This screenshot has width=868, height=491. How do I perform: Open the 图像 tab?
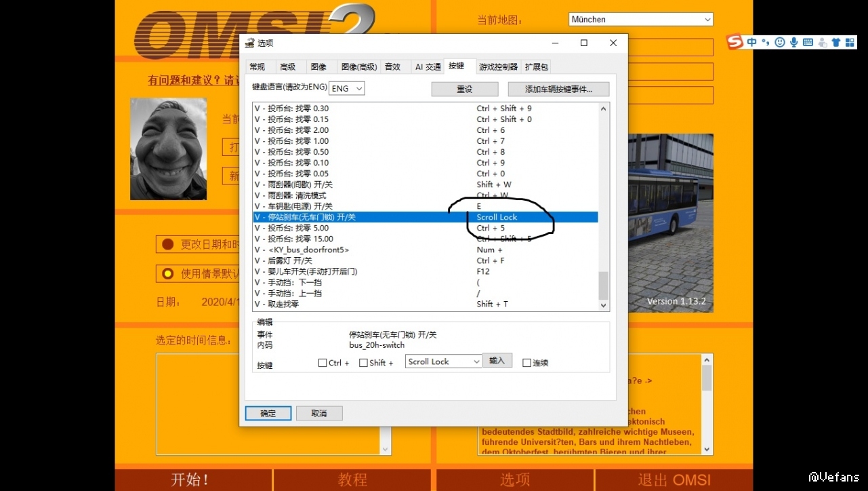point(318,66)
